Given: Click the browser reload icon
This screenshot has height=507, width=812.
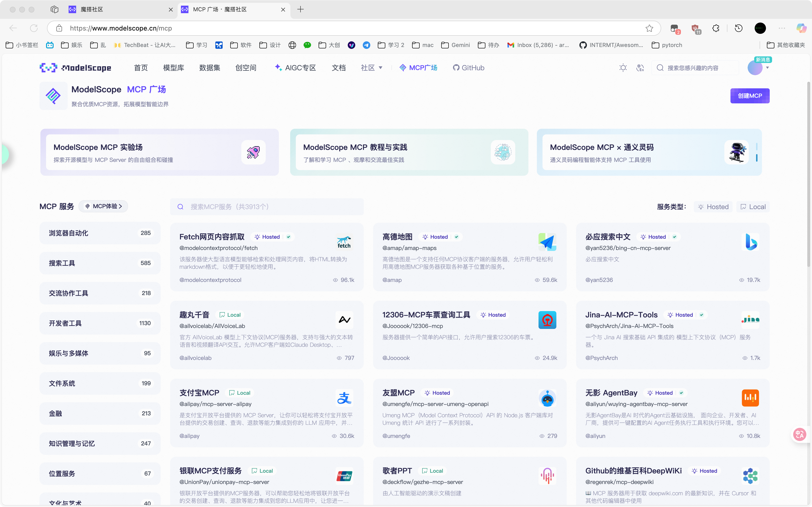Looking at the screenshot, I should pyautogui.click(x=34, y=28).
